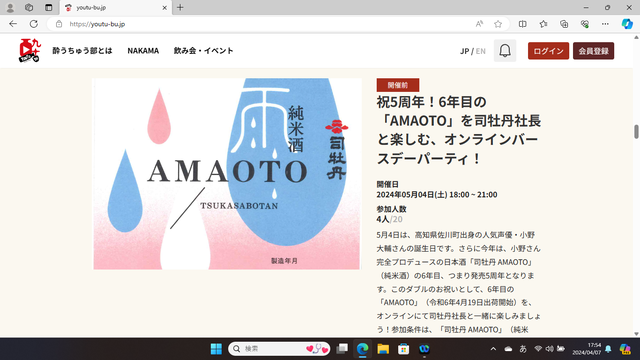
Task: Open the collections icon
Action: tap(564, 24)
